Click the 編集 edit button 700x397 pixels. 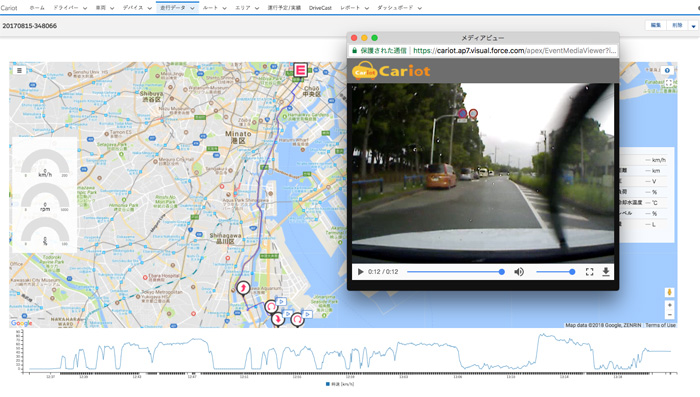(655, 25)
